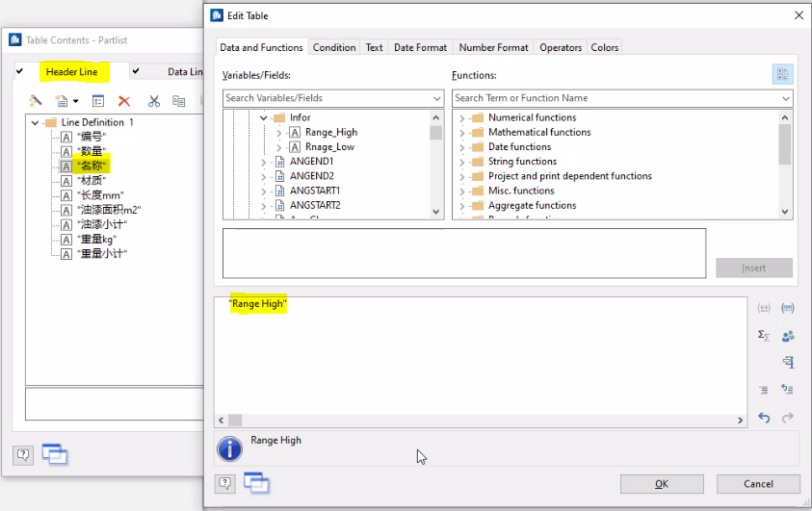812x511 pixels.
Task: Expand the ANGEND1 field
Action: tap(263, 162)
